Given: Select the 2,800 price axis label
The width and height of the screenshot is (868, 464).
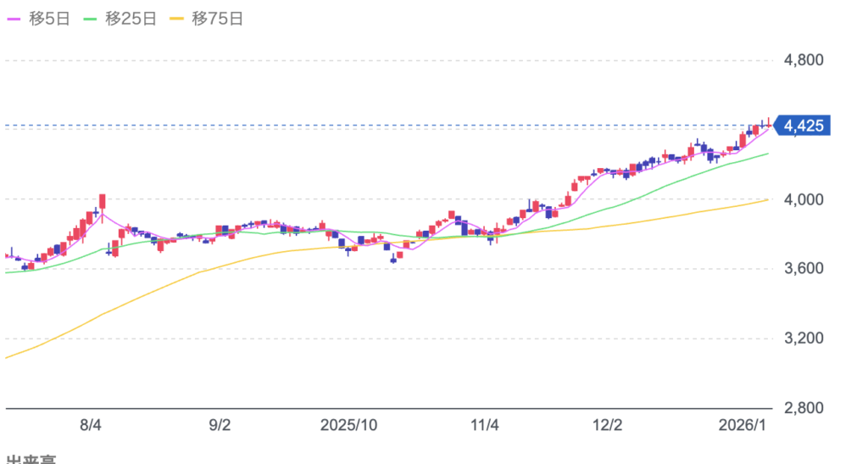Looking at the screenshot, I should pos(803,408).
